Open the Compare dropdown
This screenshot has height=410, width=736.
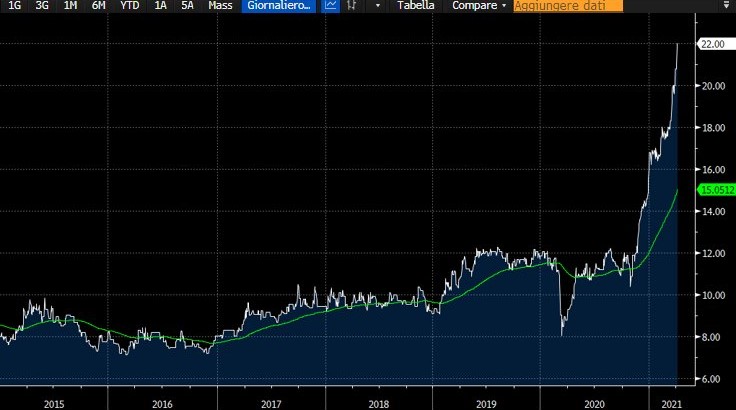coord(479,6)
